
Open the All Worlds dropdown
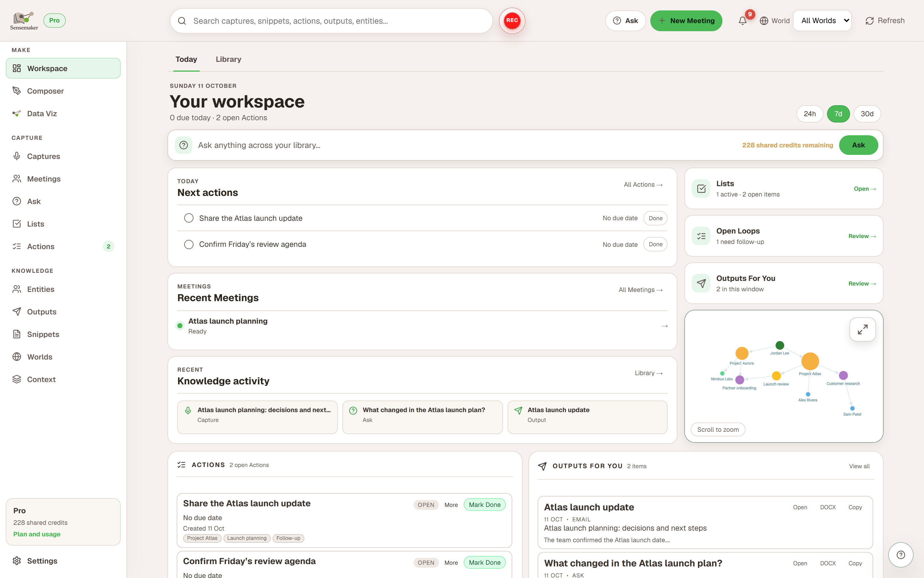pyautogui.click(x=822, y=21)
